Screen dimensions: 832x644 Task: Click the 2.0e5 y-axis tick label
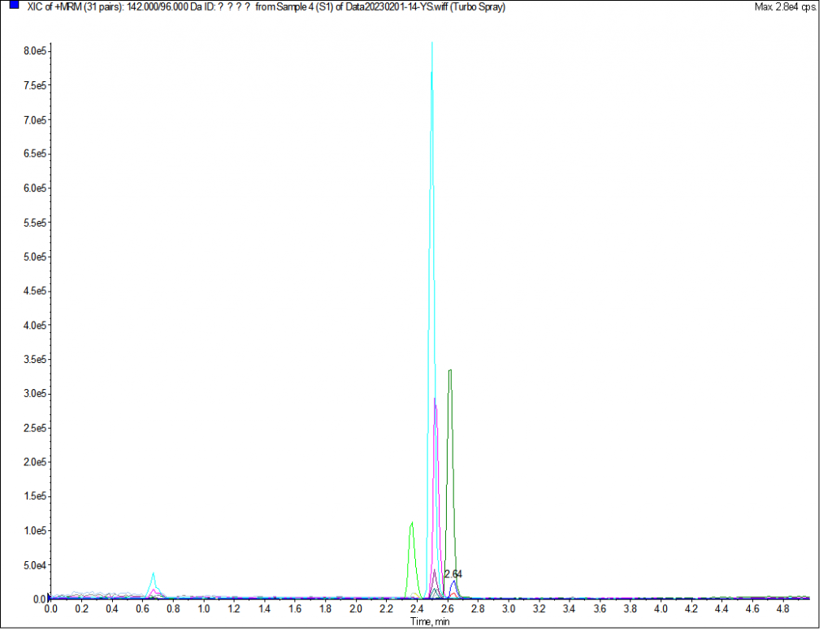[x=35, y=462]
